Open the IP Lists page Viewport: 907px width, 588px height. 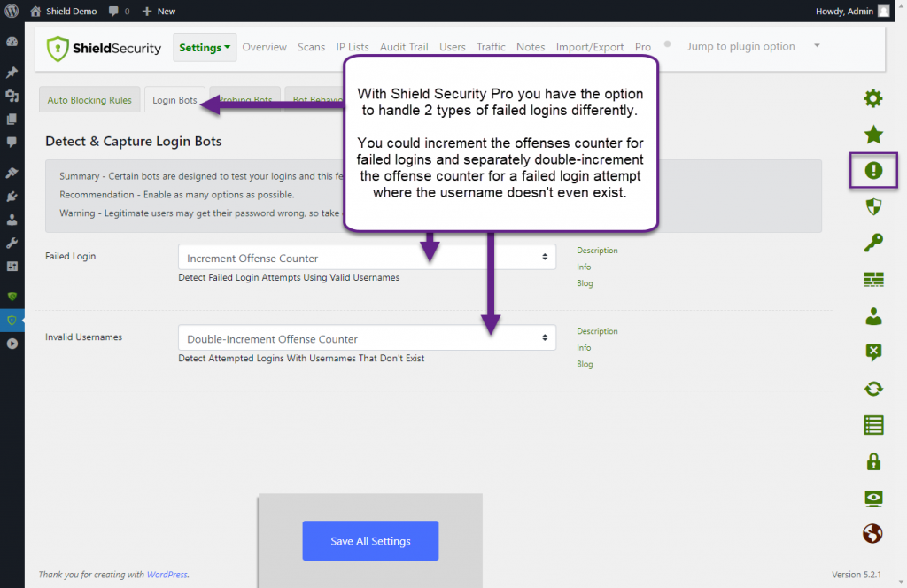(353, 47)
